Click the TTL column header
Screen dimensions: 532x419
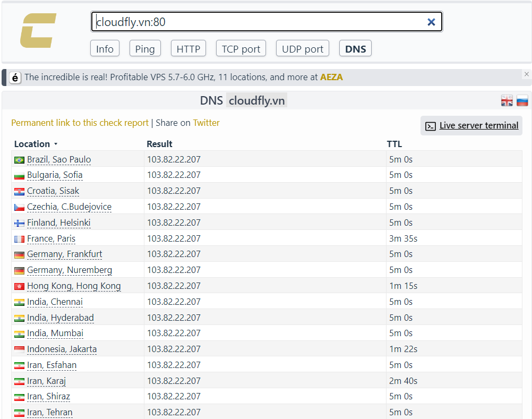click(394, 144)
